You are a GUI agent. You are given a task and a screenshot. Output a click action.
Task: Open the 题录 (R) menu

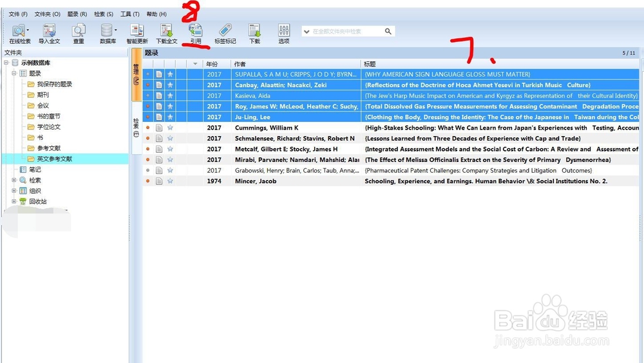point(77,14)
